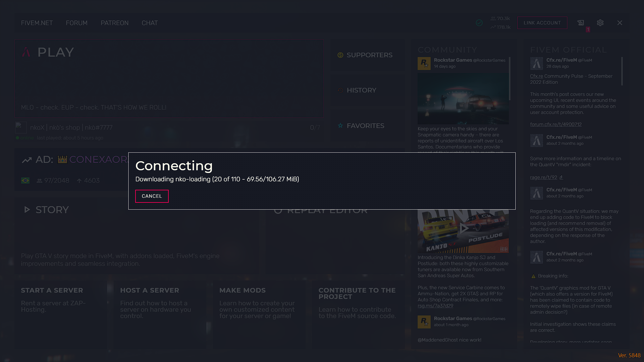Open the FIVEM.NET menu link
644x362 pixels.
[37, 23]
